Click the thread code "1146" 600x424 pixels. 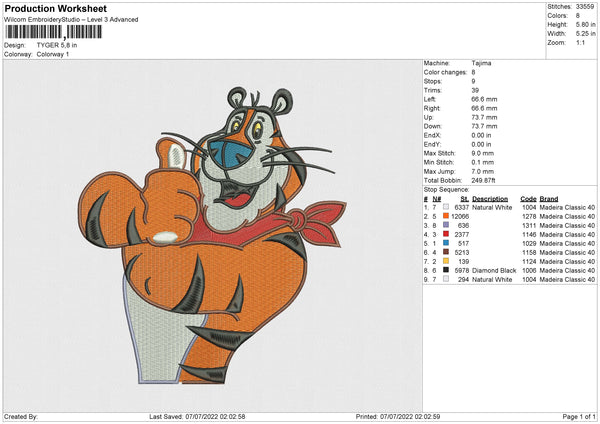(x=529, y=234)
